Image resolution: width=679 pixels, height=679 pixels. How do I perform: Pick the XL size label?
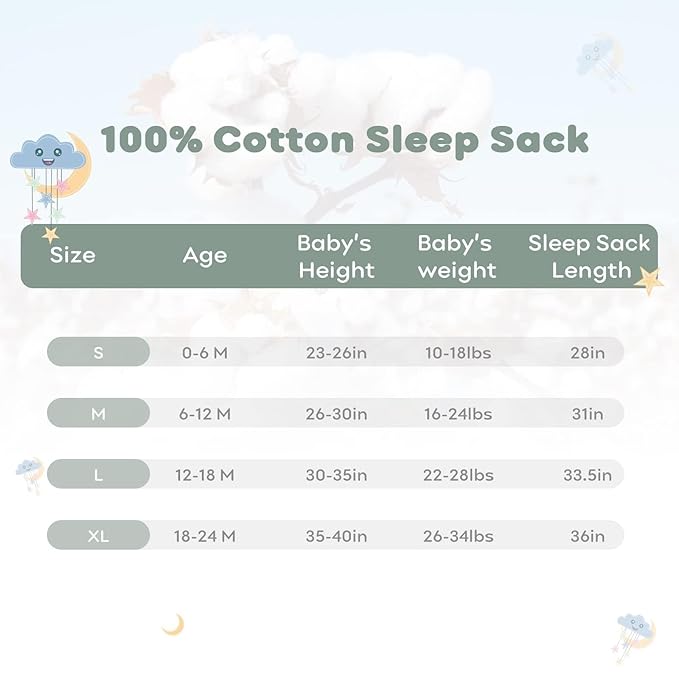click(98, 536)
